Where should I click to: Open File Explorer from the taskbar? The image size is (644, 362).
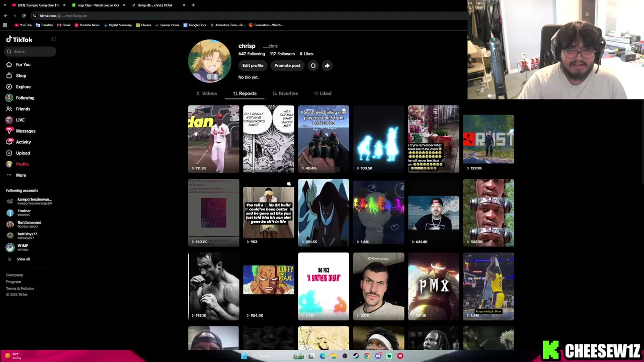(334, 356)
